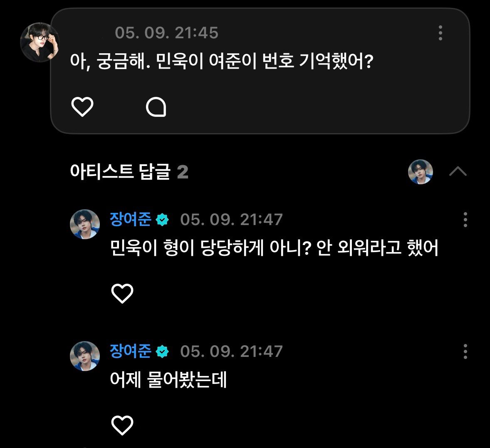Image resolution: width=490 pixels, height=448 pixels.
Task: Like the fan post about 민욱이
Action: point(82,107)
